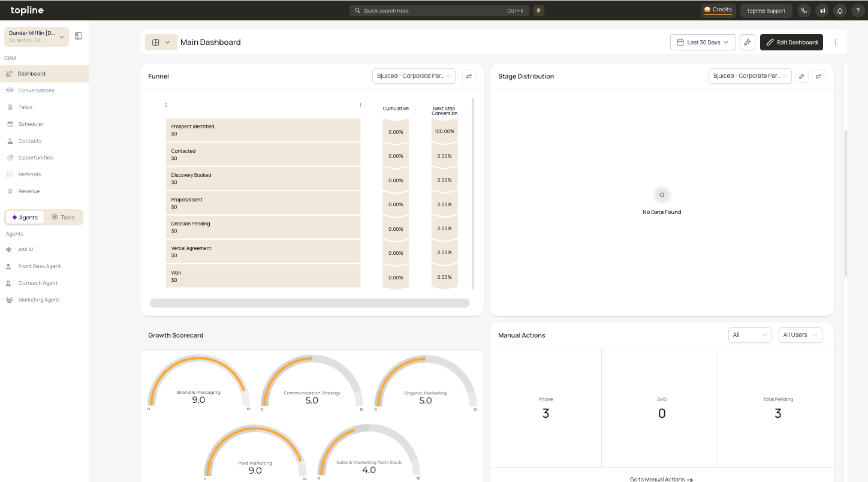Click the Revenue sidebar icon
The image size is (868, 482).
[10, 191]
